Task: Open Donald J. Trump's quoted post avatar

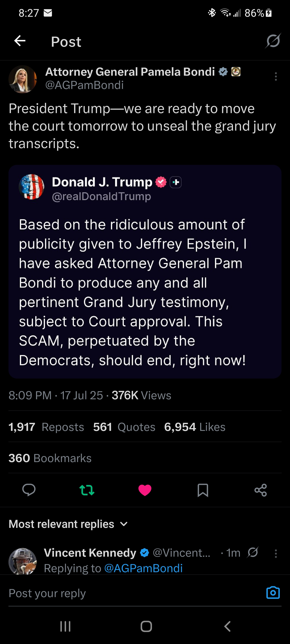Action: (32, 187)
